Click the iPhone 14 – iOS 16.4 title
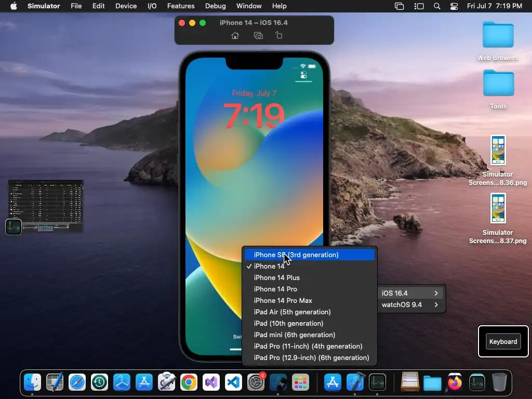The height and width of the screenshot is (399, 532). 254,23
